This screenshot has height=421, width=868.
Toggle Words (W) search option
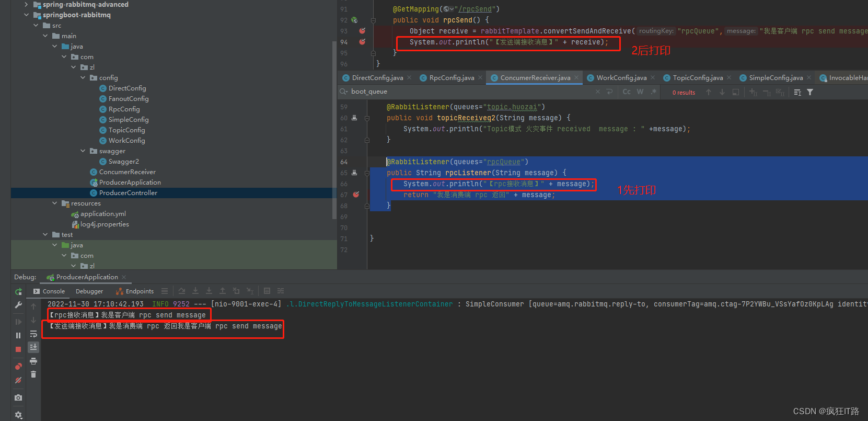(x=640, y=92)
